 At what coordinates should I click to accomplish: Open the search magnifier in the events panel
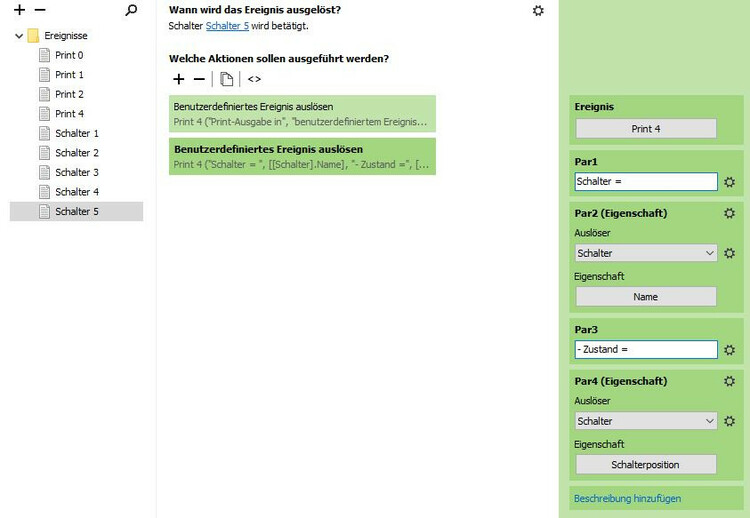(131, 10)
